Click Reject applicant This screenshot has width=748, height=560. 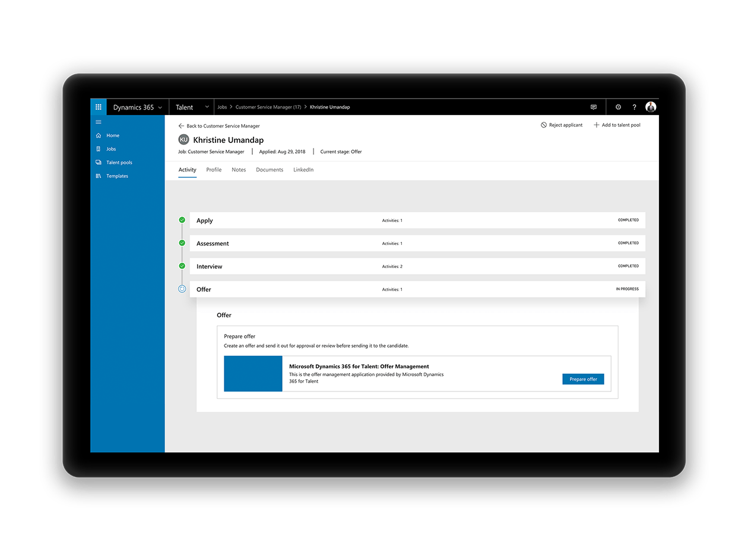tap(562, 125)
